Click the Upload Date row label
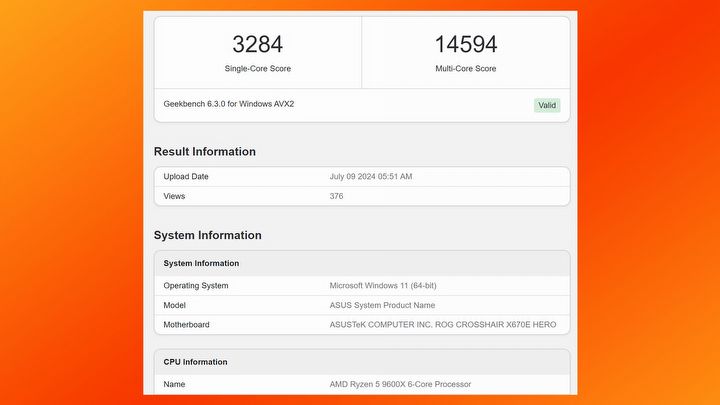The height and width of the screenshot is (405, 720). (x=186, y=177)
